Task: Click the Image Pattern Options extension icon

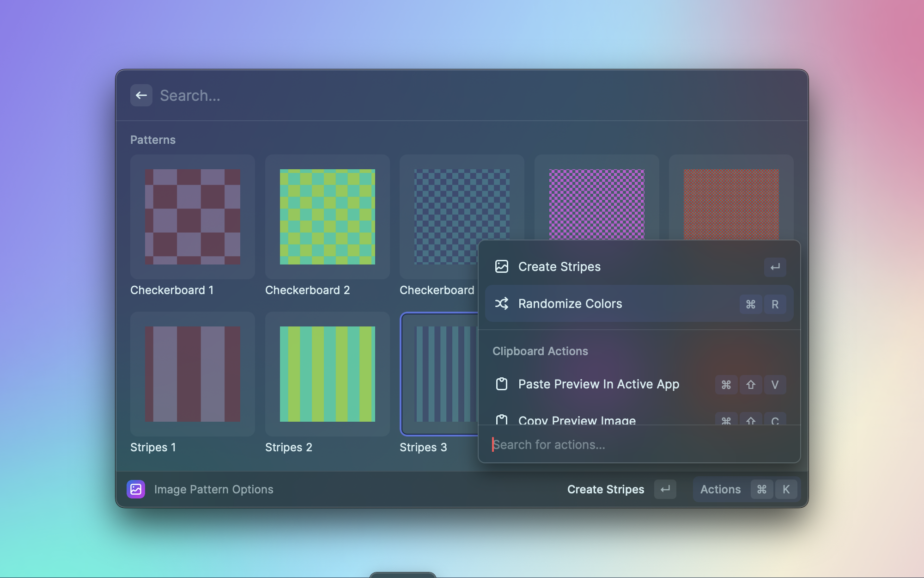Action: (x=136, y=489)
